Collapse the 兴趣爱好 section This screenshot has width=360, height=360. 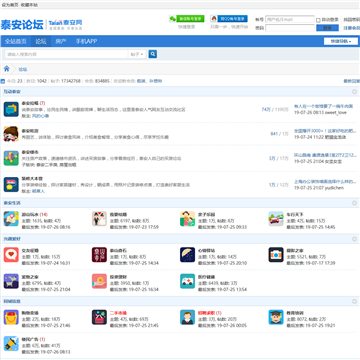click(x=354, y=239)
